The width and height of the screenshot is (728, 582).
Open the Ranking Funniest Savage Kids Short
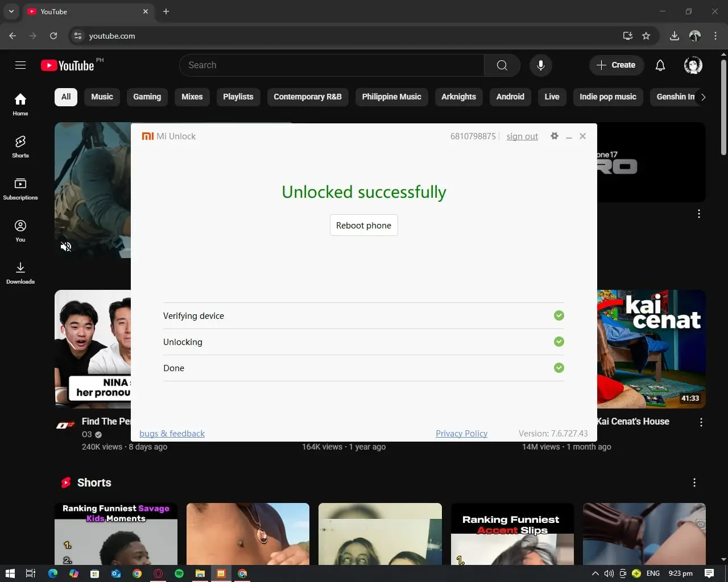[x=116, y=534]
